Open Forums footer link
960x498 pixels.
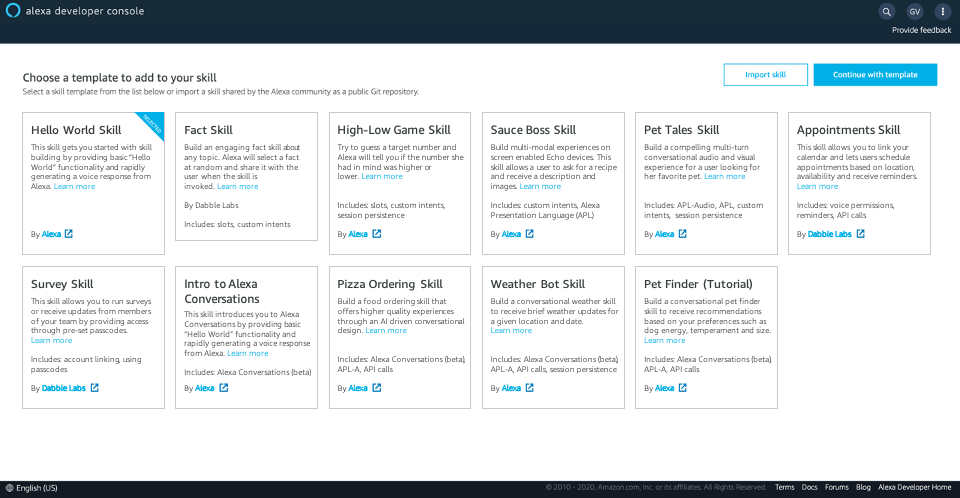coord(836,488)
